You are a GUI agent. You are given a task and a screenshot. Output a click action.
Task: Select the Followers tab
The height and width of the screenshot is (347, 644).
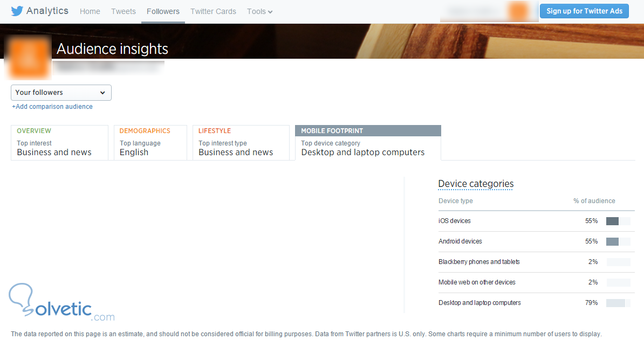pos(163,11)
